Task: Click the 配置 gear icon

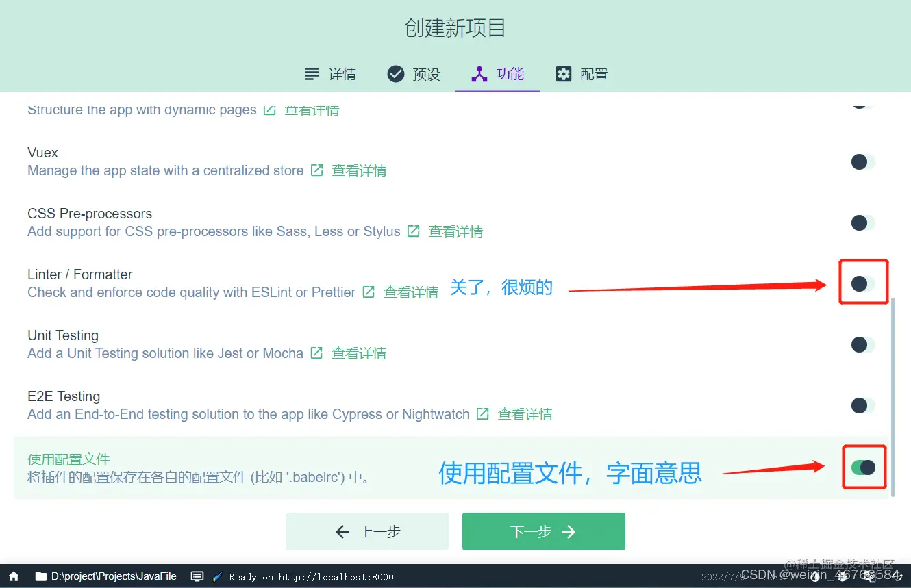Action: pos(564,73)
